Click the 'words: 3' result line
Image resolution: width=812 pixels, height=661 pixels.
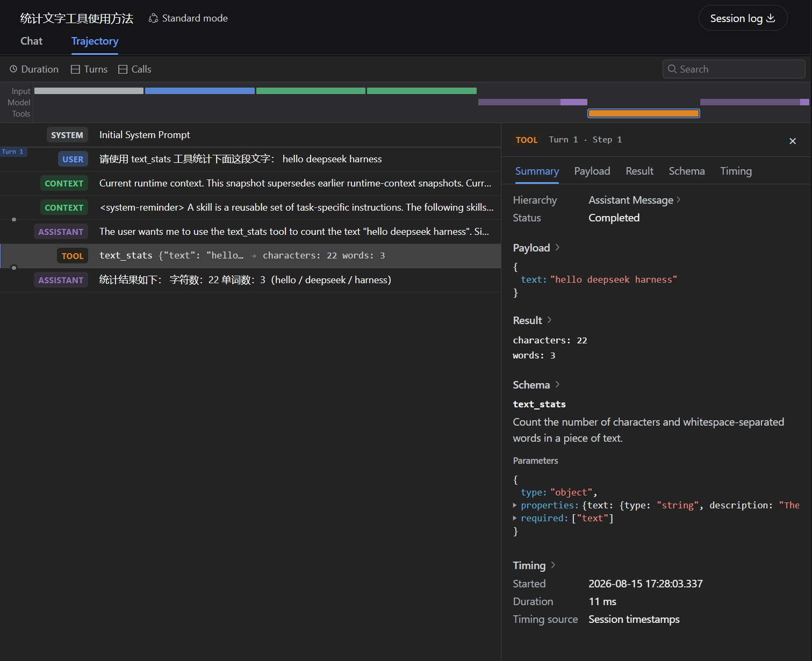(x=534, y=355)
